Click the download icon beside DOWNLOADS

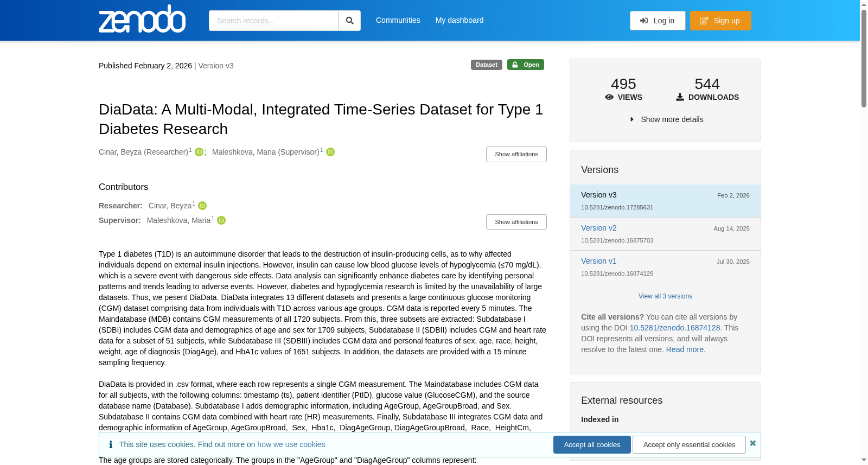tap(680, 98)
